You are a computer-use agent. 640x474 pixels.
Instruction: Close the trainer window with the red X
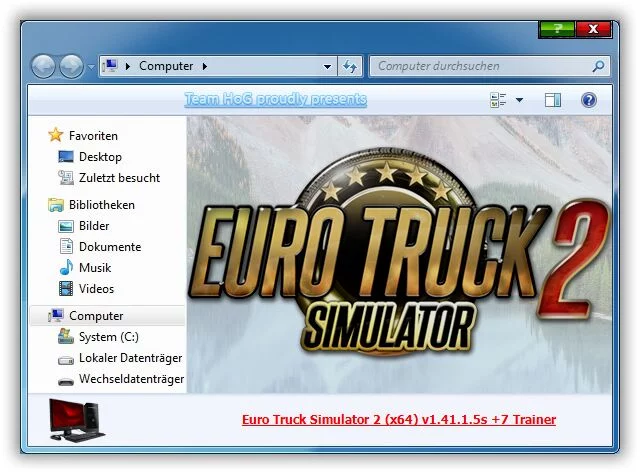pyautogui.click(x=593, y=29)
